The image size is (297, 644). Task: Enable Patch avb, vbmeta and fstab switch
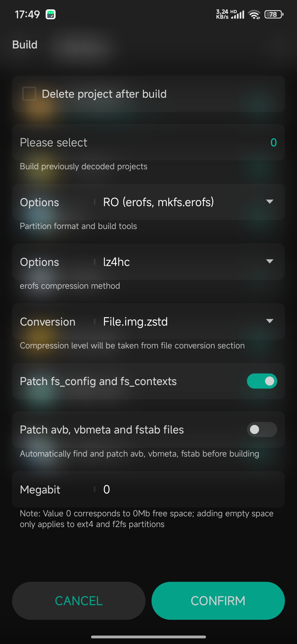pyautogui.click(x=262, y=430)
